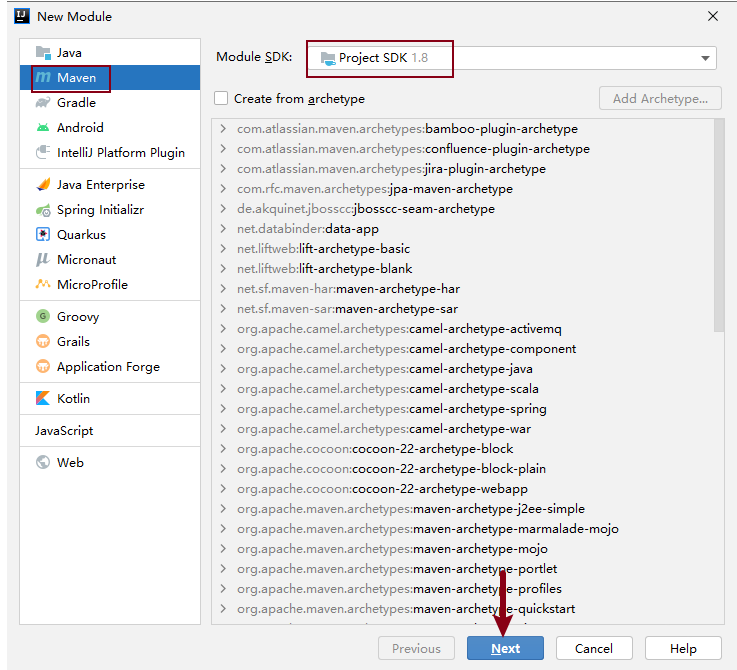Enable the Create from archetype checkbox
Screen dimensions: 737x670
click(x=221, y=98)
